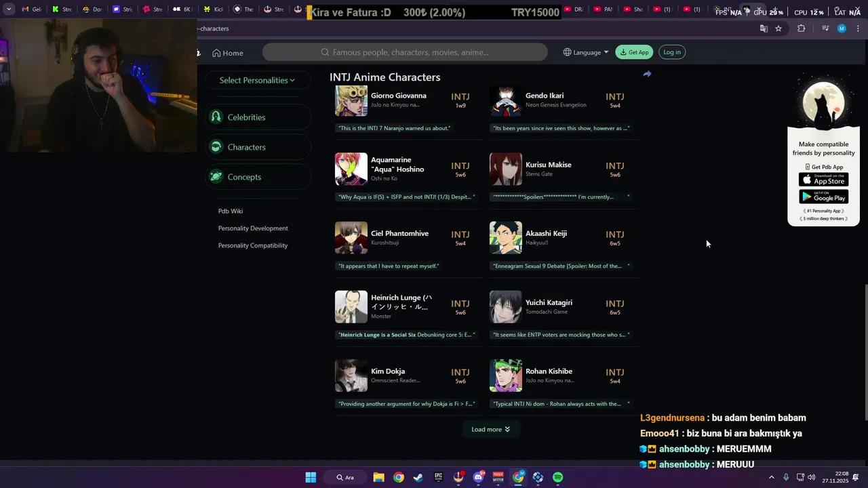Click Rohan Kishibe name text
The height and width of the screenshot is (488, 868).
549,371
